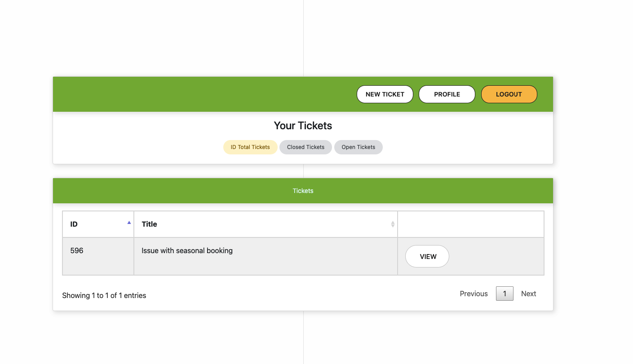View ticket 596 details
633x364 pixels.
(x=427, y=256)
